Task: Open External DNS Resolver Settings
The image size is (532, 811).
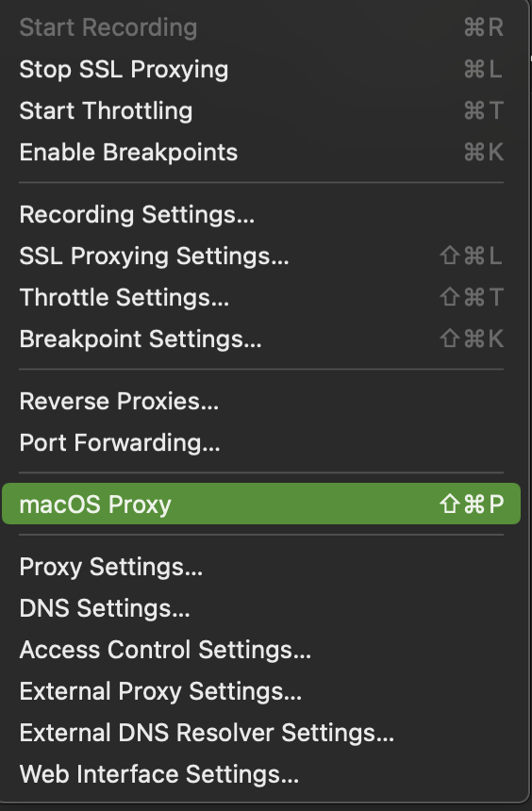Action: click(x=261, y=733)
